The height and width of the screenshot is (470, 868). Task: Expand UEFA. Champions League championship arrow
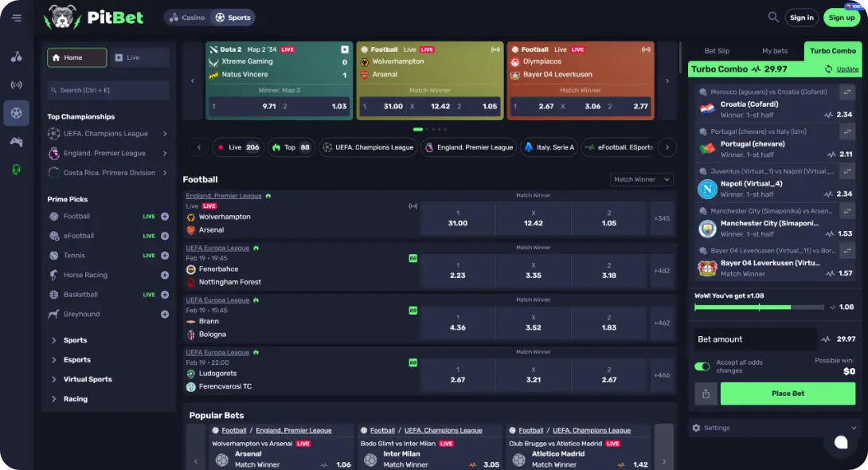(x=165, y=133)
